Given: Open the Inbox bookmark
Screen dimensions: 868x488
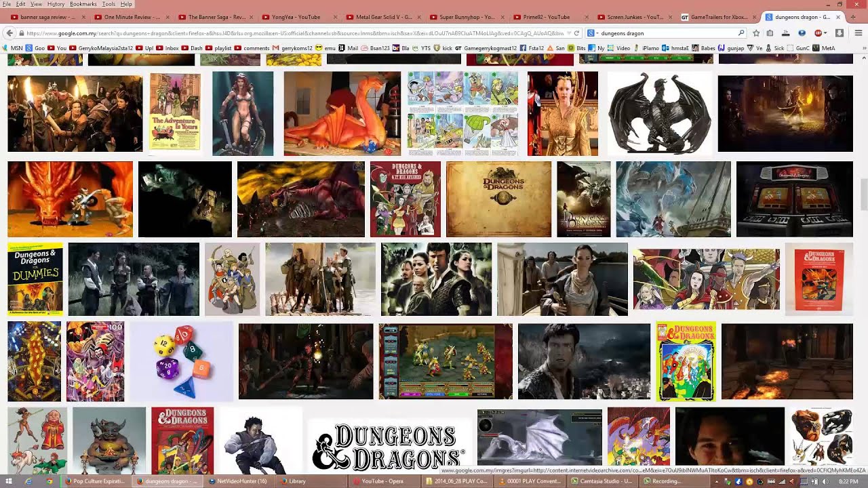Looking at the screenshot, I should click(x=167, y=48).
